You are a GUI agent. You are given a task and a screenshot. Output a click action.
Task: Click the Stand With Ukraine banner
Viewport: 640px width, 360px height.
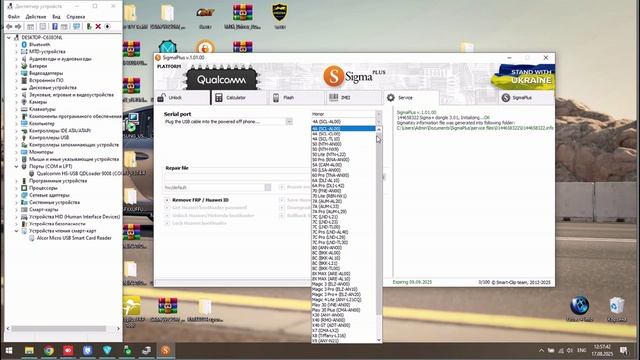(x=523, y=77)
